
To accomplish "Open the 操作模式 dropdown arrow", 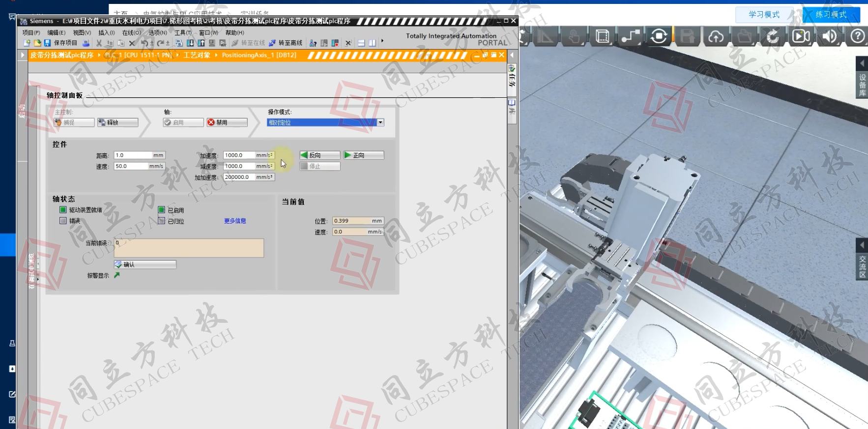I will pyautogui.click(x=380, y=122).
